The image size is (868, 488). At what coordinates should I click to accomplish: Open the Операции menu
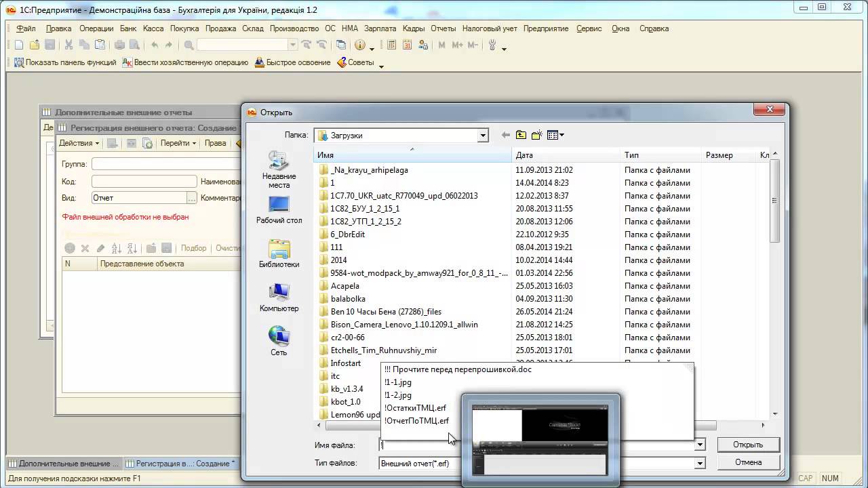tap(96, 28)
